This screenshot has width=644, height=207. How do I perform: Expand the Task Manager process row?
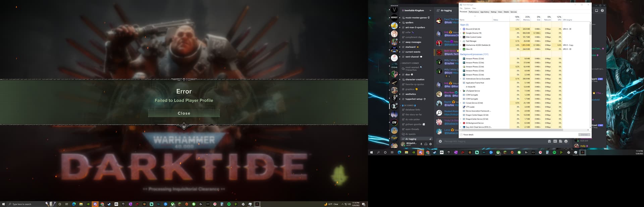pos(461,41)
